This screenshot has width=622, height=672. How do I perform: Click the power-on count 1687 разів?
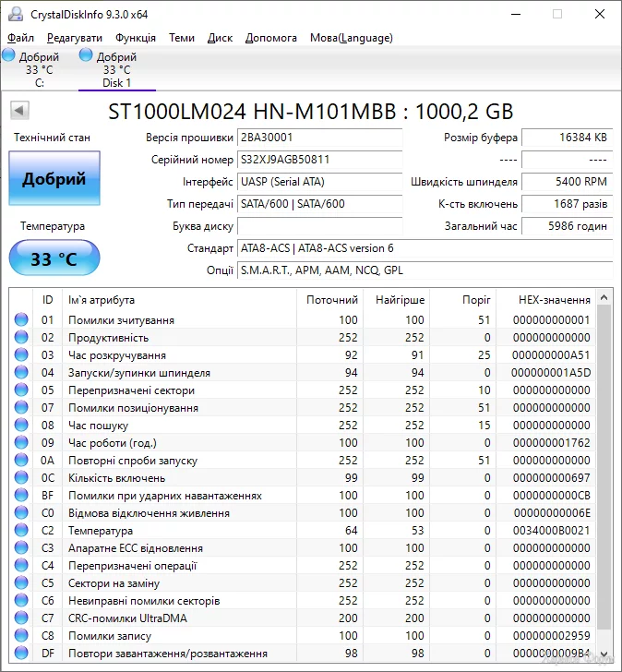(568, 204)
